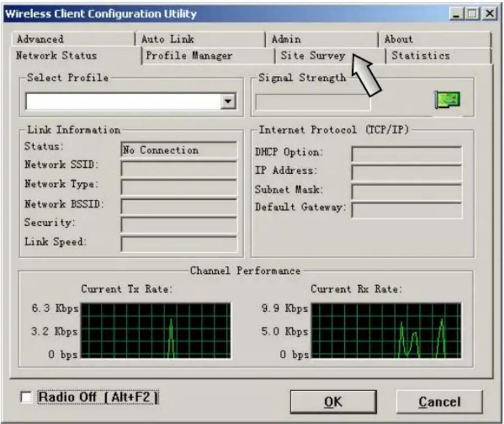Image resolution: width=504 pixels, height=424 pixels.
Task: Click the Select Profile combo box field
Action: click(131, 102)
